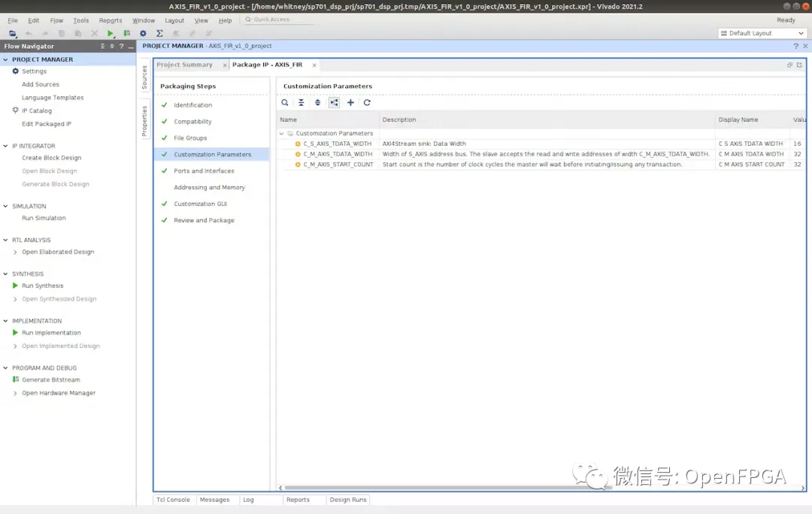Select the C_M_AXIS_TDATA_WIDTH parameter row
Image resolution: width=812 pixels, height=514 pixels.
tap(541, 154)
